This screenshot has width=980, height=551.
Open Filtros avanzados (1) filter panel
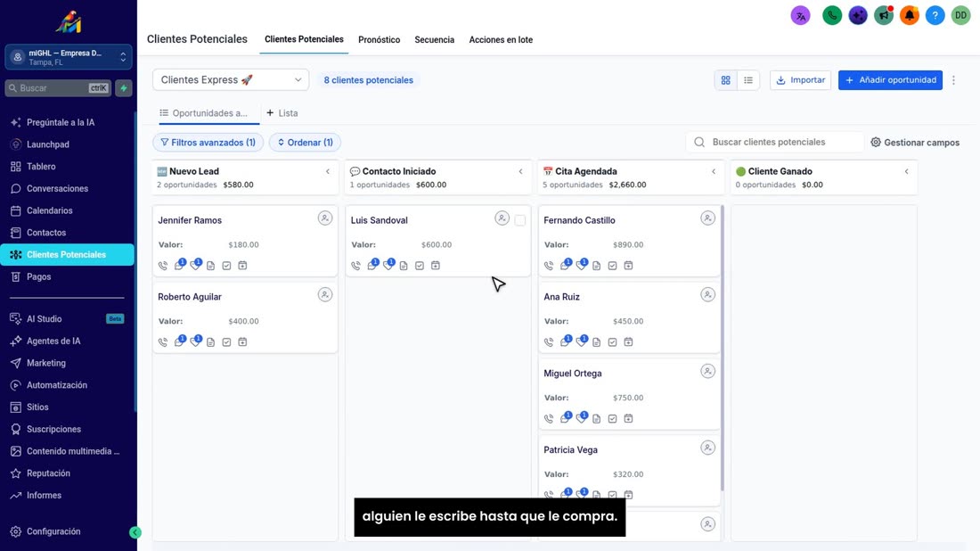(208, 143)
